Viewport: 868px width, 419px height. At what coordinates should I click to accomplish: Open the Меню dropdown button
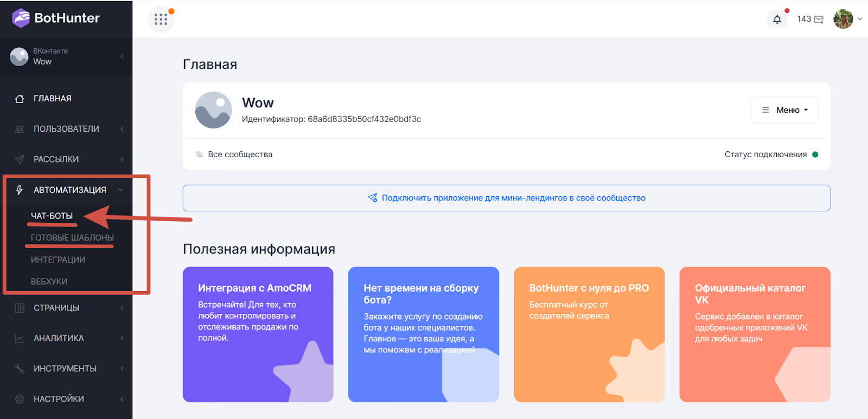pyautogui.click(x=784, y=110)
